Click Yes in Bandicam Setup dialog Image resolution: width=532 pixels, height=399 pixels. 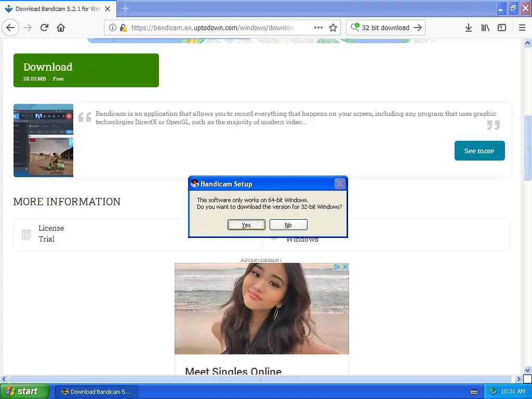coord(246,224)
